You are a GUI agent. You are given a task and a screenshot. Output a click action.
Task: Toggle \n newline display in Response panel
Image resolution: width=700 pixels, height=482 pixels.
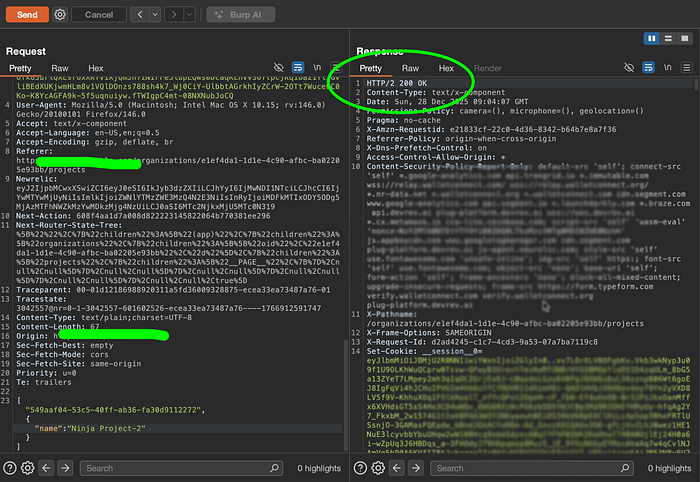667,67
